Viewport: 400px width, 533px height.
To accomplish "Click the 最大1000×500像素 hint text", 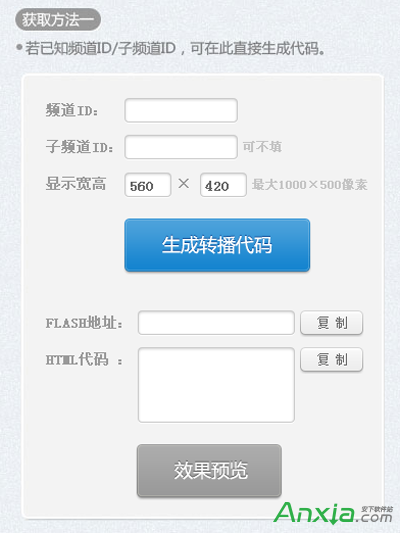I will pyautogui.click(x=310, y=185).
